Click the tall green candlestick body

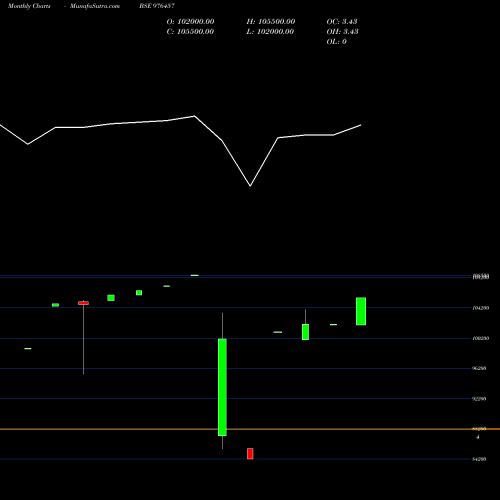(x=222, y=387)
